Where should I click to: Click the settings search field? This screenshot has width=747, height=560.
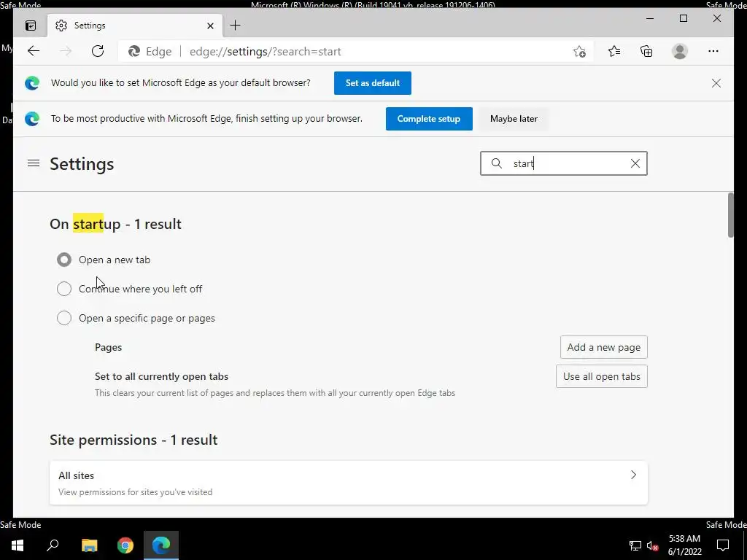[564, 163]
